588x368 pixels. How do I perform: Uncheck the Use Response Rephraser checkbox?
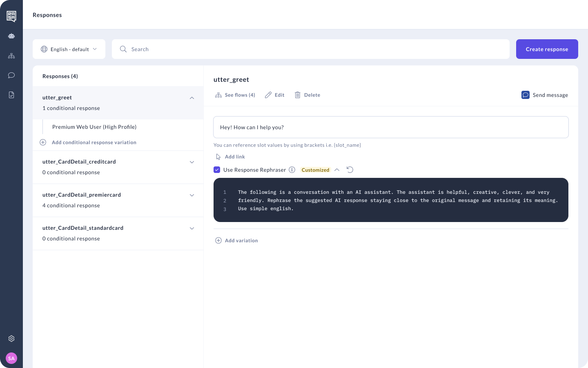(217, 170)
